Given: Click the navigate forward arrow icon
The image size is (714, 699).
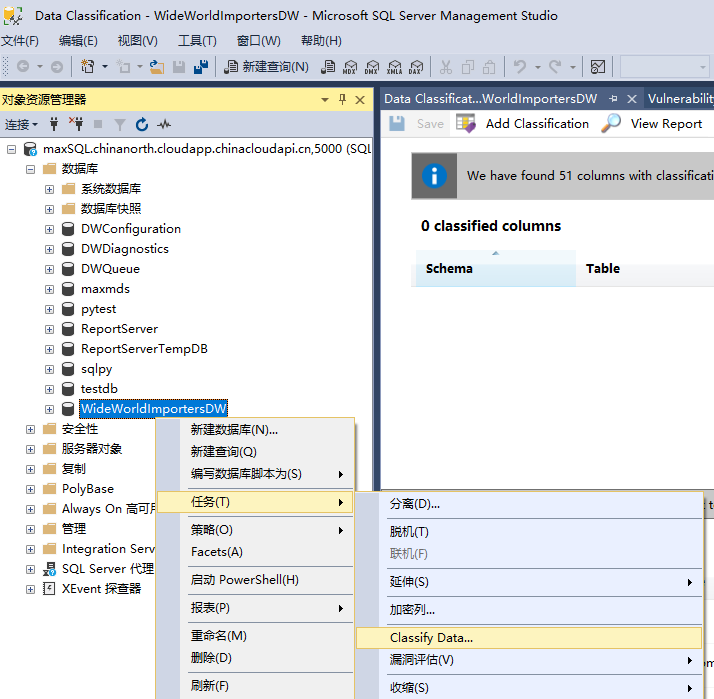Looking at the screenshot, I should [57, 67].
